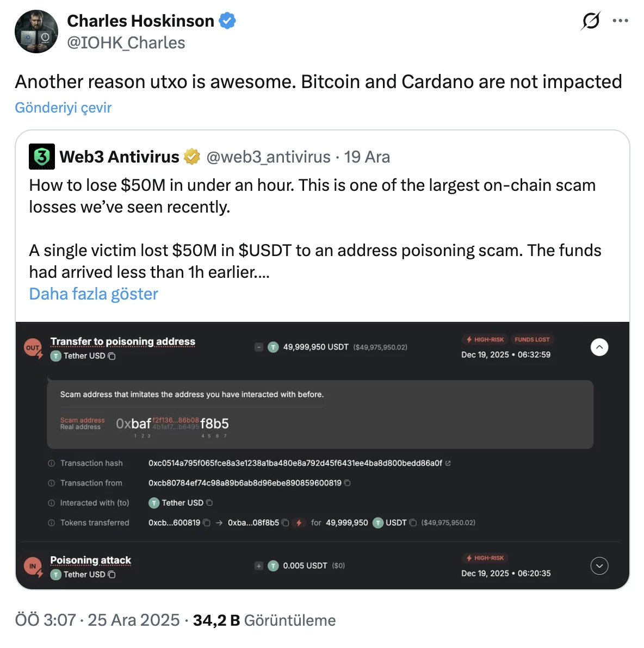Copy the 0xba...08f8b5 recipient address
Screen dimensions: 644x648
click(285, 523)
